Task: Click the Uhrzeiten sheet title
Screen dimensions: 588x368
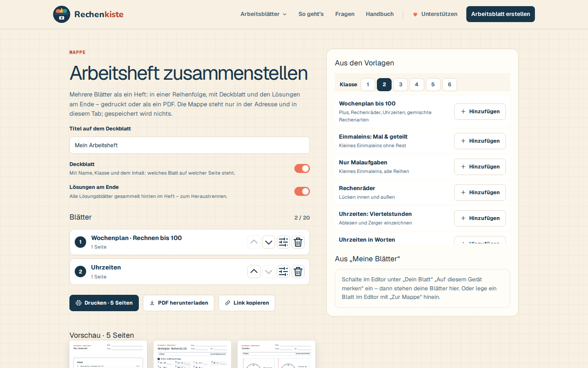Action: (x=106, y=267)
